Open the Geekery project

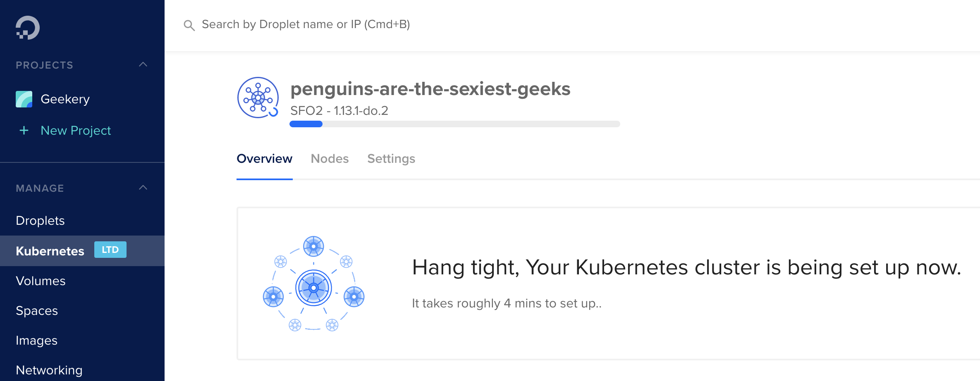pos(65,99)
